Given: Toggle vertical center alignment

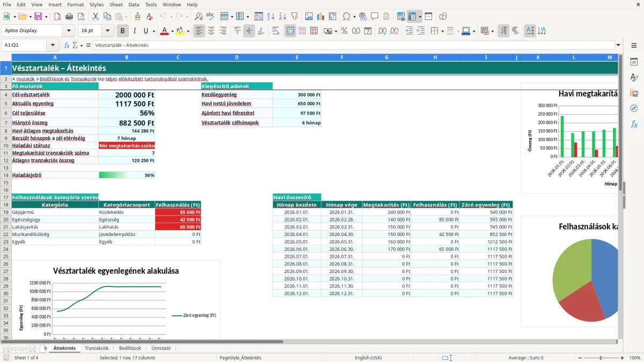Looking at the screenshot, I should point(249,31).
